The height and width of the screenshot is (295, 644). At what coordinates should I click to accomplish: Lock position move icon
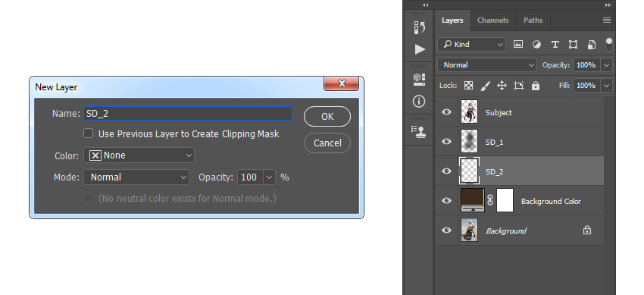[x=502, y=86]
